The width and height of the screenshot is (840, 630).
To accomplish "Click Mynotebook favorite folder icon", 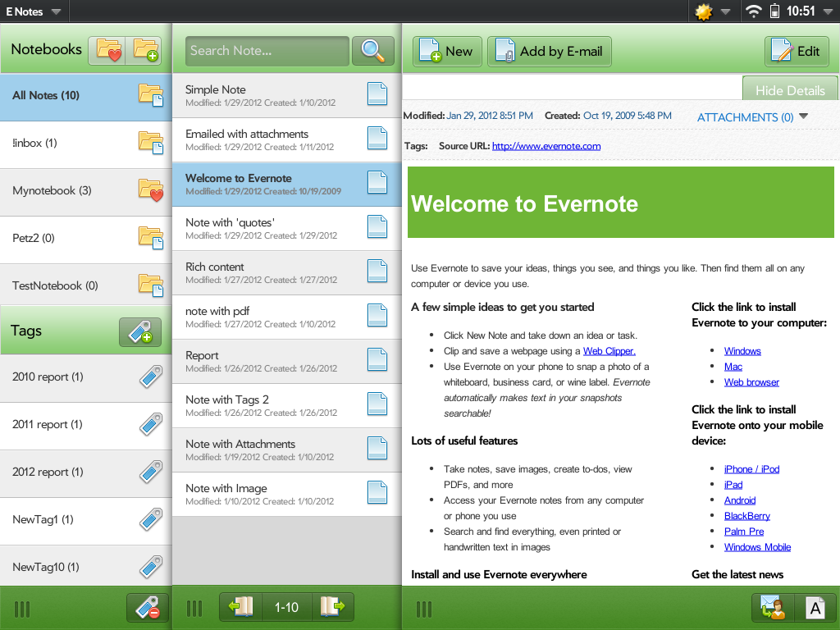I will coord(151,190).
